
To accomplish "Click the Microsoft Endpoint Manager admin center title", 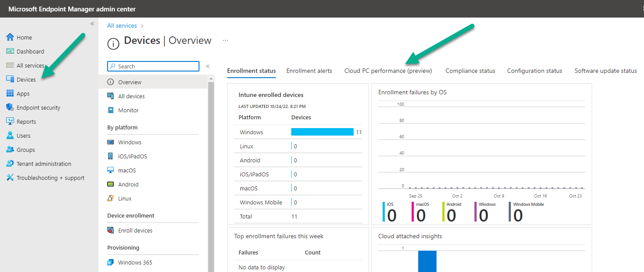I will pos(72,9).
